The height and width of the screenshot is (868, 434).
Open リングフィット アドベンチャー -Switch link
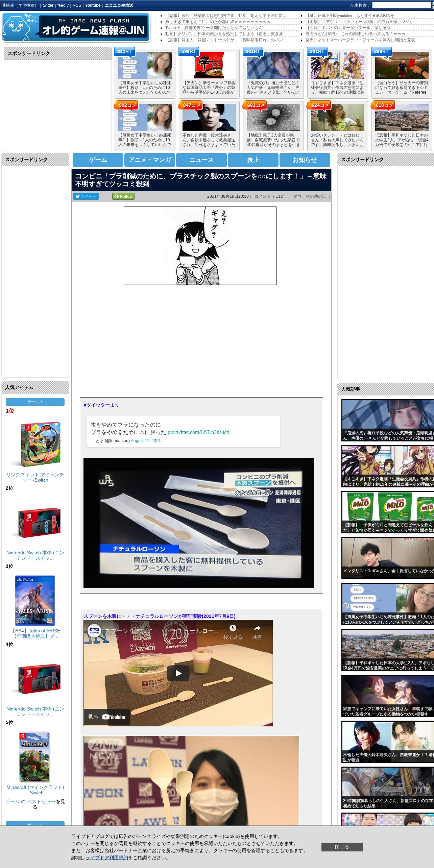tap(35, 477)
